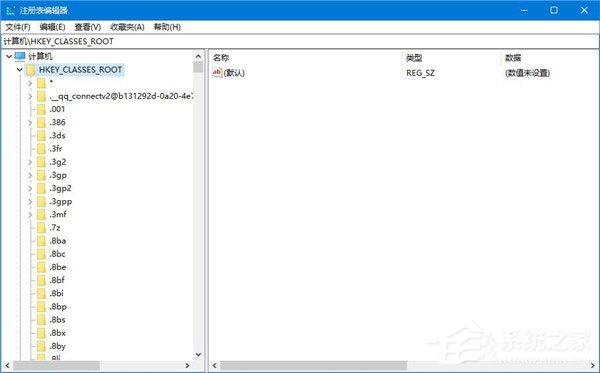Click the values pane horizontal scrollbar thumb
Screen dimensions: 600x373
(x=313, y=366)
